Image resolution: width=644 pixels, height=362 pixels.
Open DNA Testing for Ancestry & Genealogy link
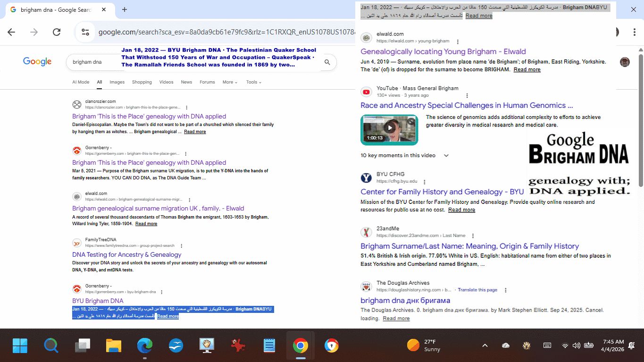point(126,254)
